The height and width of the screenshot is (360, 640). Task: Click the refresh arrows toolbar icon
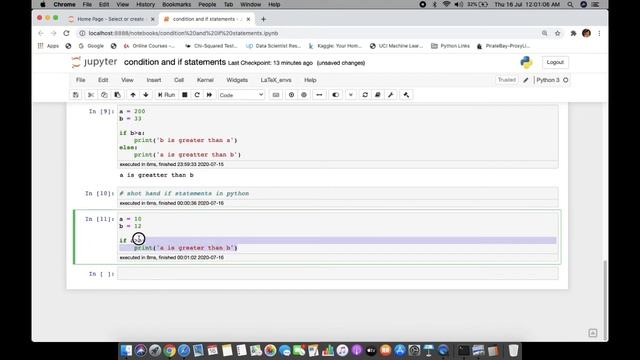[x=365, y=95]
